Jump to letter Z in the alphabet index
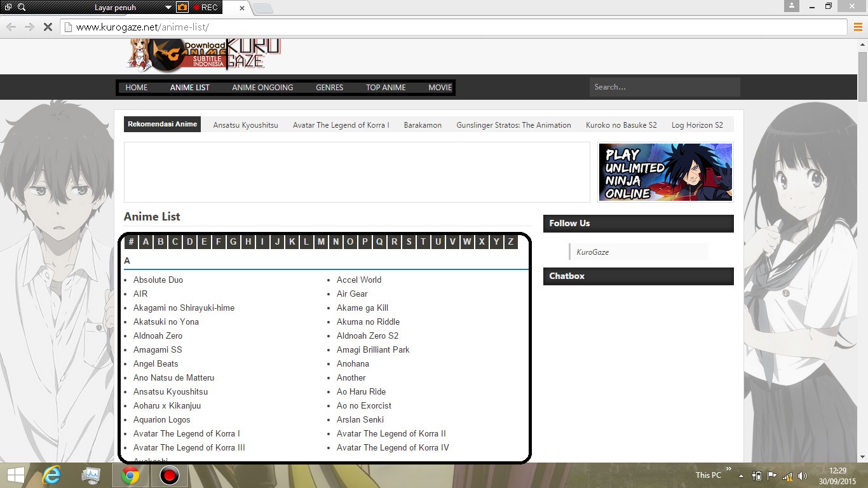The image size is (868, 488). [511, 241]
